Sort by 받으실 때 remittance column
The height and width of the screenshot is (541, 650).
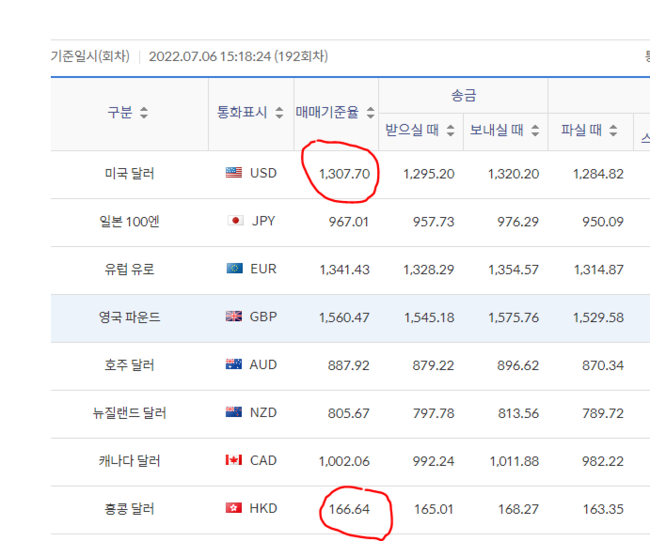[x=450, y=131]
